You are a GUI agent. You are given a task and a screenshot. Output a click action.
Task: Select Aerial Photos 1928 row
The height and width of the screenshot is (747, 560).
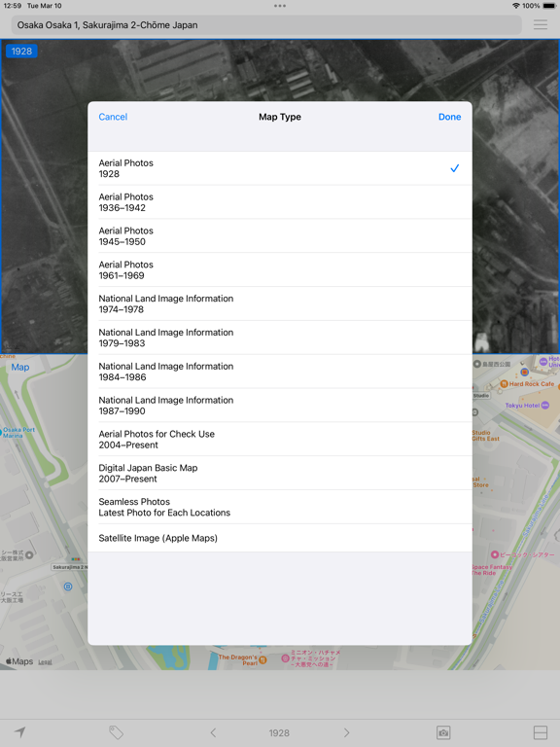280,168
